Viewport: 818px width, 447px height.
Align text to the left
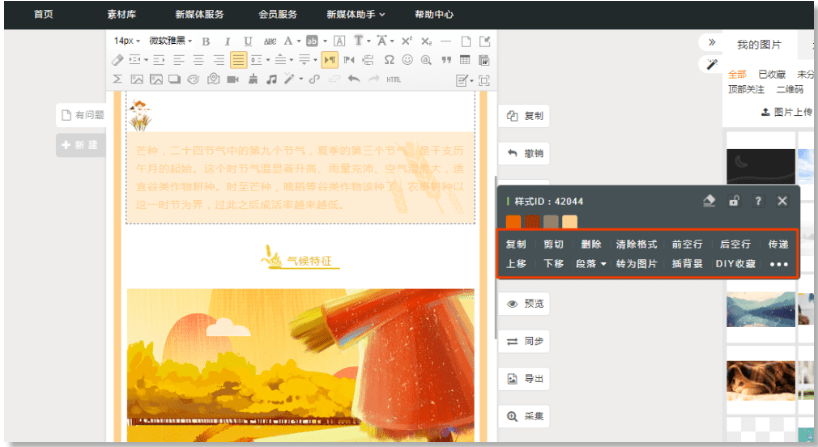179,61
